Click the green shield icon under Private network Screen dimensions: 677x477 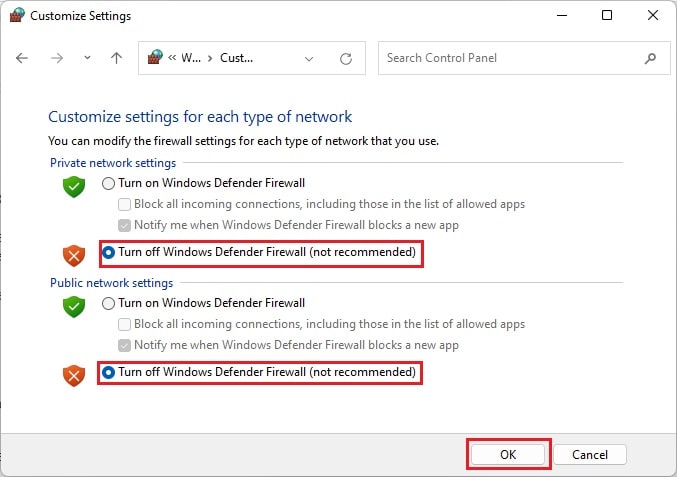(x=74, y=186)
